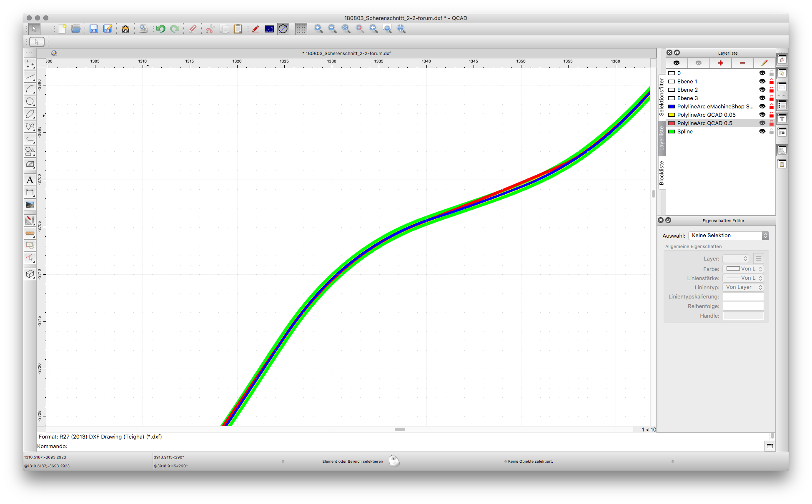Viewport: 812px width, 504px height.
Task: Select the Line drawing tool
Action: (x=30, y=77)
